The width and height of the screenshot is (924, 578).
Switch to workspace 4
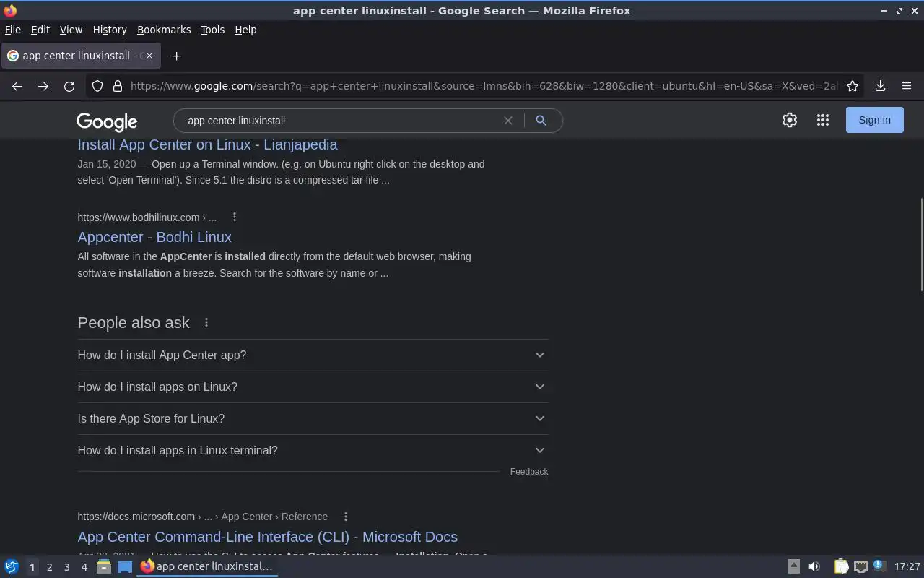pos(84,567)
